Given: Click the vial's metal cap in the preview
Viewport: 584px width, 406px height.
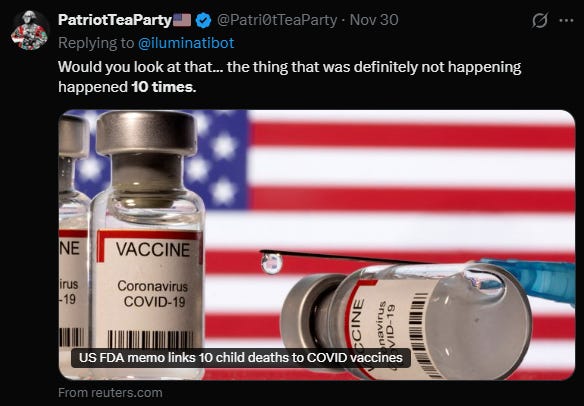Looking at the screenshot, I should 146,133.
